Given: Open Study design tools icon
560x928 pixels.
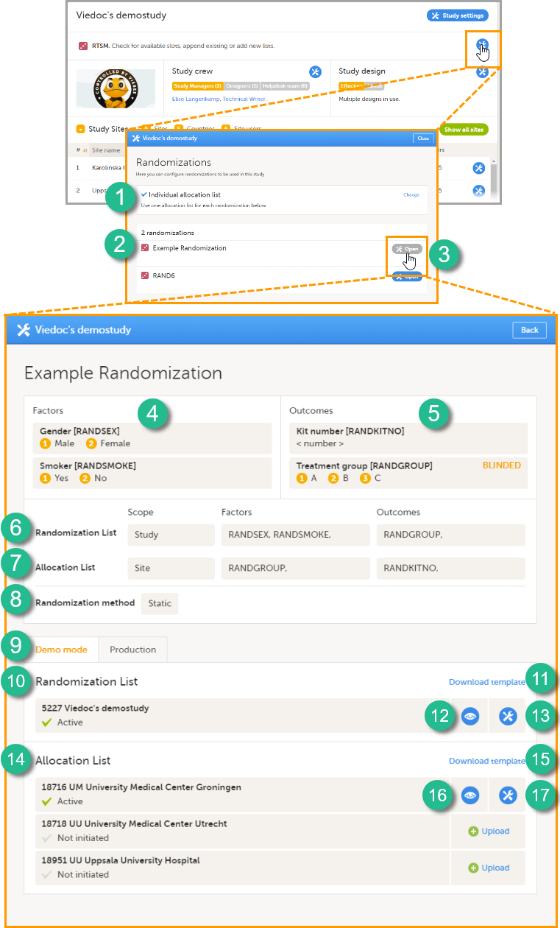Looking at the screenshot, I should tap(482, 71).
